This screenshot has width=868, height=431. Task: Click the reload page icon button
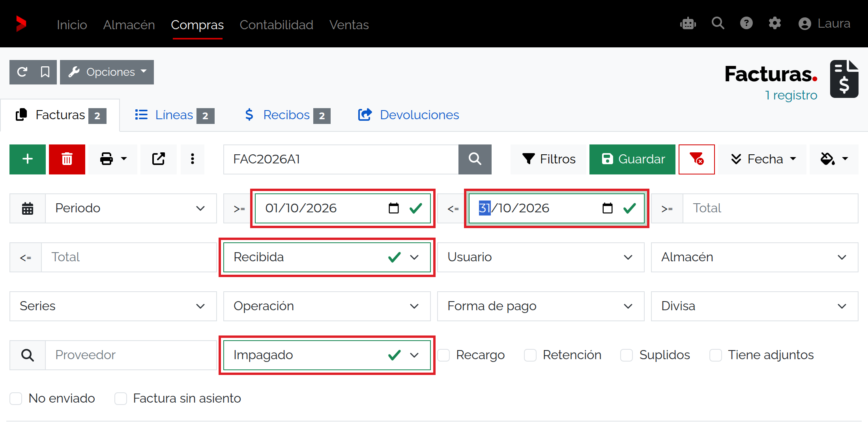tap(22, 72)
